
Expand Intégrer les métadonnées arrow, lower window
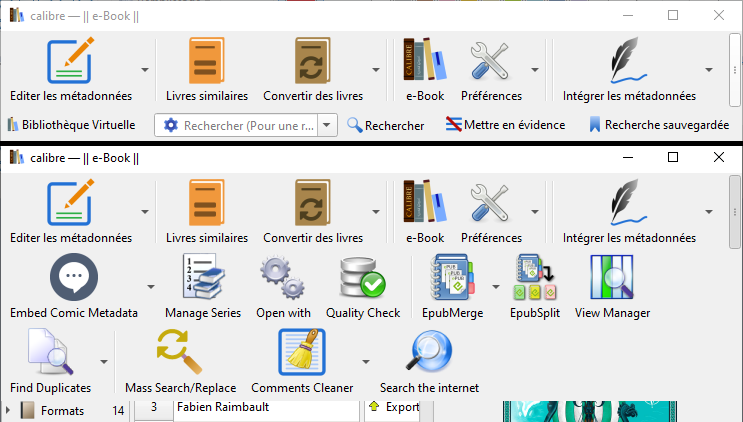[x=709, y=212]
